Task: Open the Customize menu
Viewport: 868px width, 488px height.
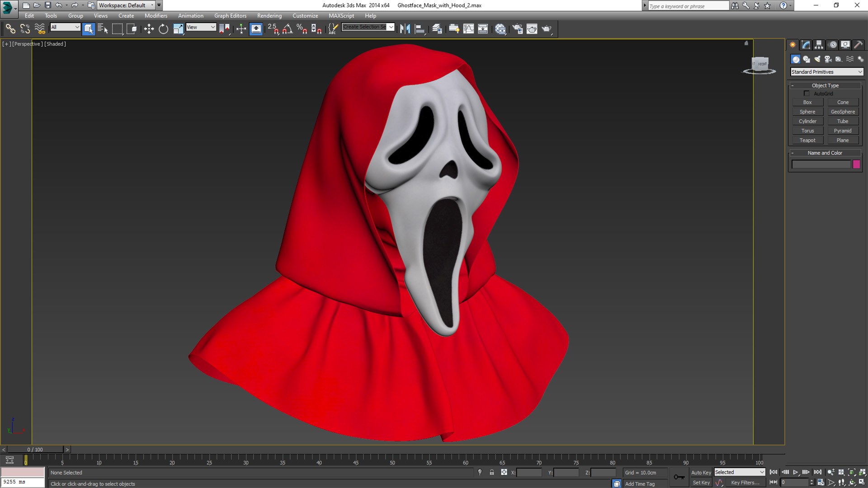Action: [x=305, y=16]
